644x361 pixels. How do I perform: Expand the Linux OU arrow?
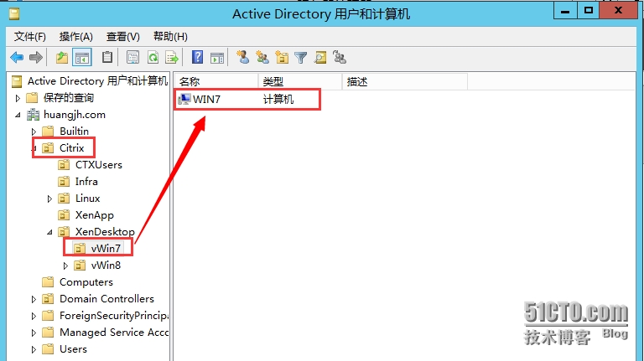tap(49, 199)
